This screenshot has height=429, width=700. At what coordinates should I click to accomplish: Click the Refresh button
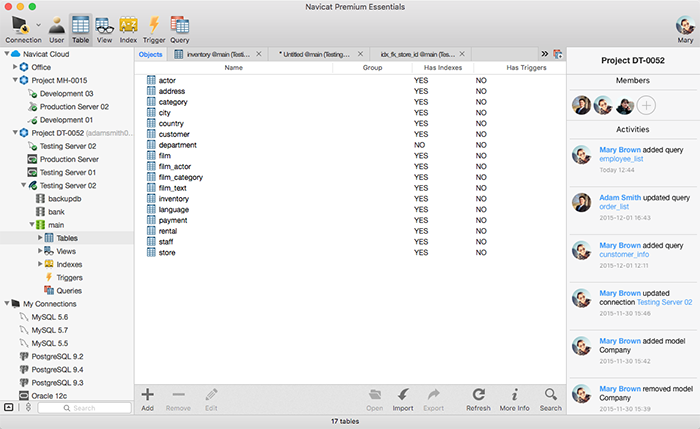(478, 400)
